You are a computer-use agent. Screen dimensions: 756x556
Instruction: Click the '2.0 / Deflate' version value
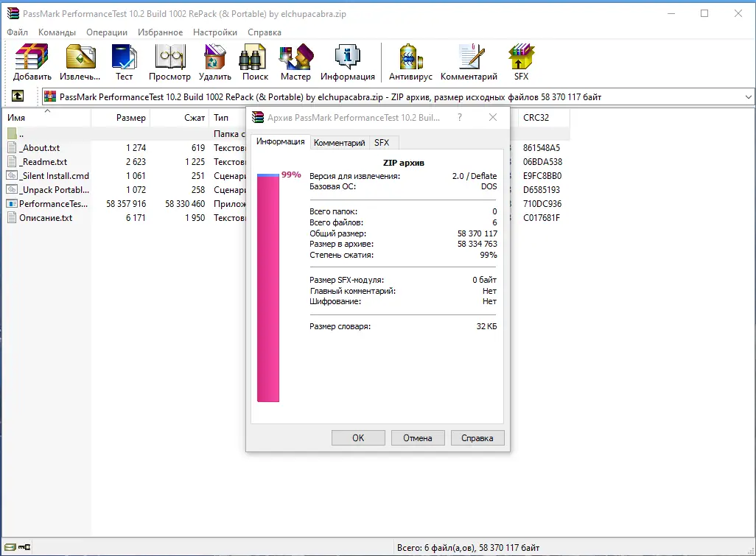tap(475, 176)
